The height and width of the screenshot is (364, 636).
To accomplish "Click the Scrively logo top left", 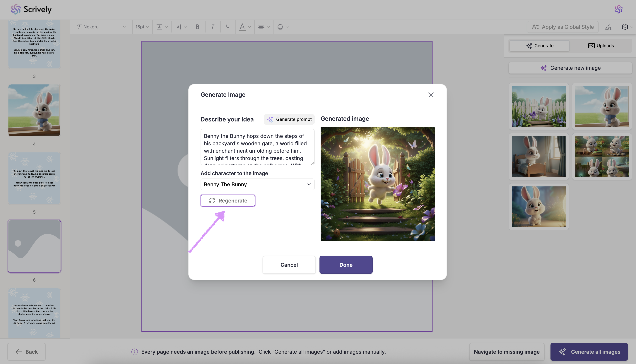I will pos(31,9).
